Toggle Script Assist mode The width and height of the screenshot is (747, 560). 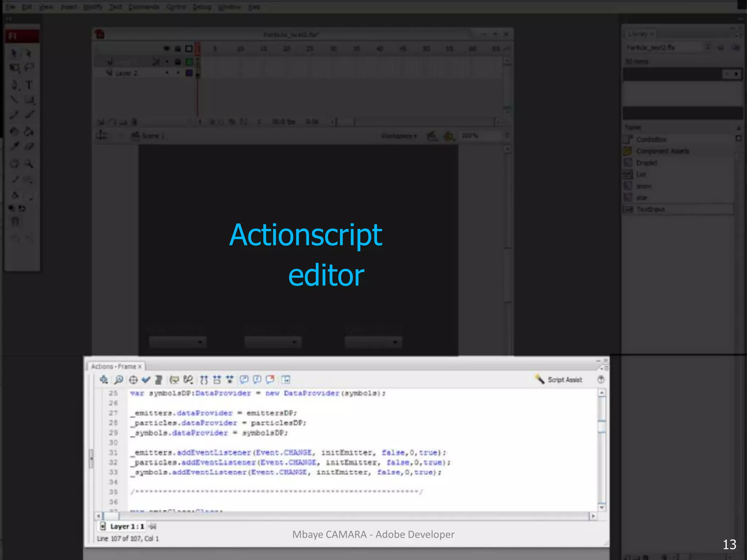pyautogui.click(x=558, y=380)
